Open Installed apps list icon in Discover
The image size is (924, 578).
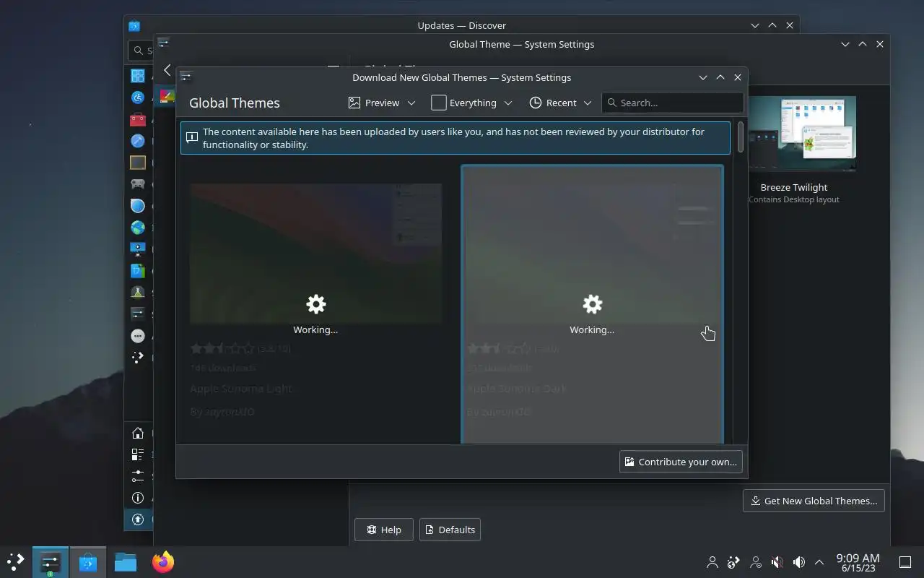click(138, 454)
